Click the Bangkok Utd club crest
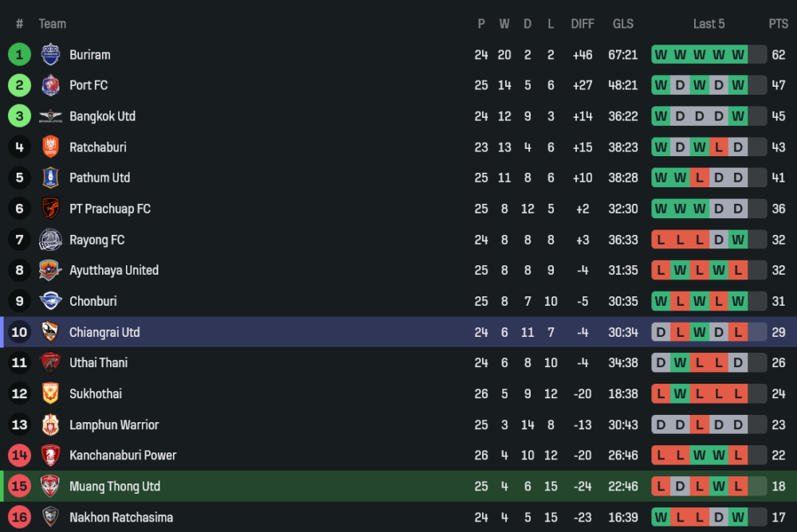797x532 pixels. [x=50, y=116]
